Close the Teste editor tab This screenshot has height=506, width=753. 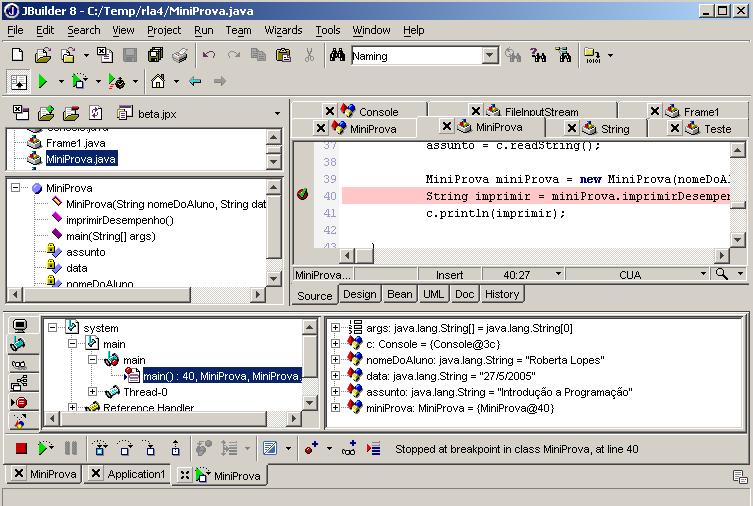(x=675, y=128)
